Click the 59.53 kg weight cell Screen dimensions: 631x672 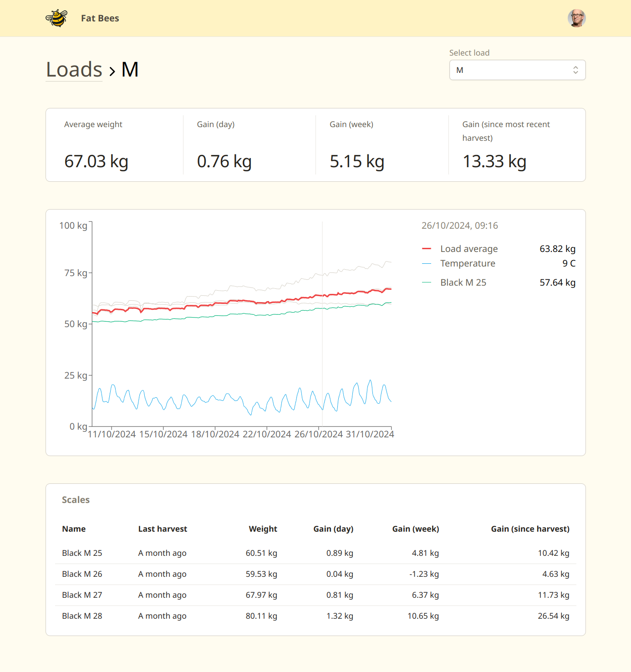pyautogui.click(x=261, y=574)
